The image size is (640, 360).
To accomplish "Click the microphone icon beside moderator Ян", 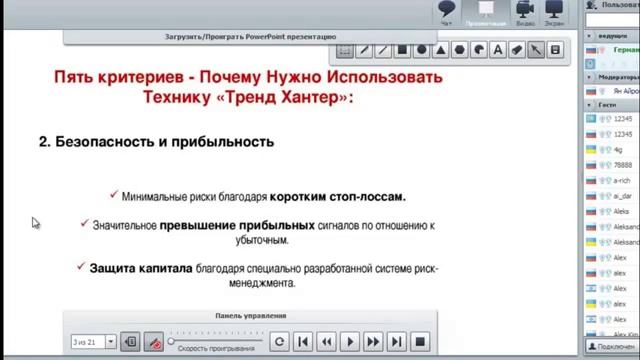I will [602, 91].
